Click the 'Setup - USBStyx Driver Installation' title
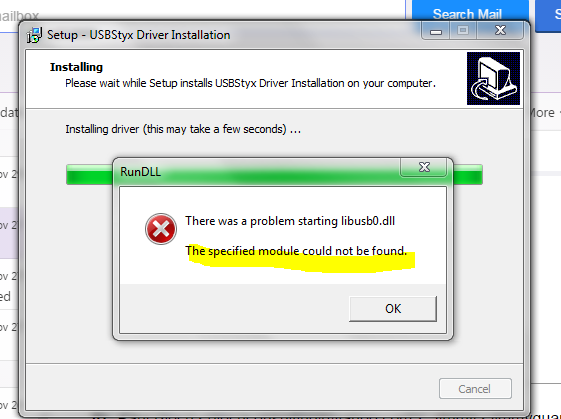Screen dimensions: 561x419 [x=139, y=35]
